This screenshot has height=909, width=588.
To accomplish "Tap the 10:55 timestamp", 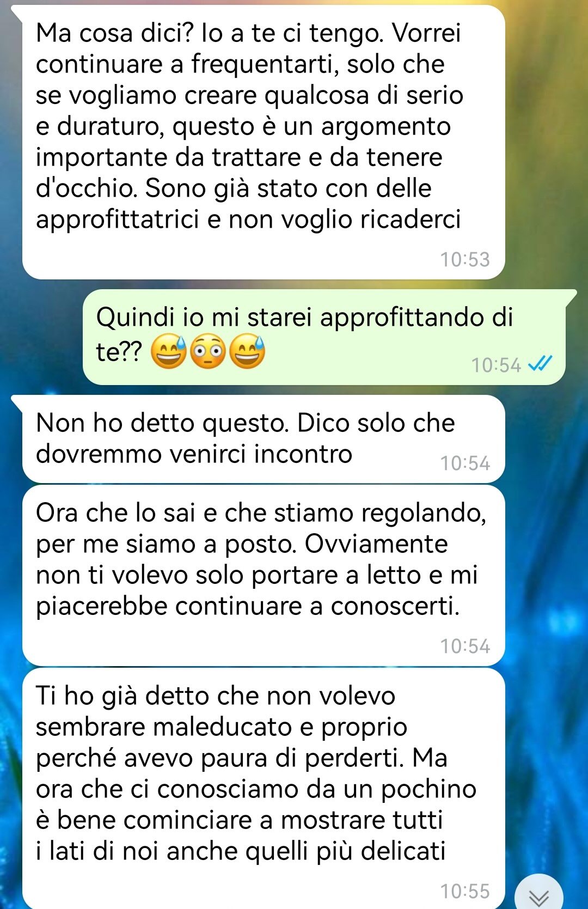I will (465, 892).
